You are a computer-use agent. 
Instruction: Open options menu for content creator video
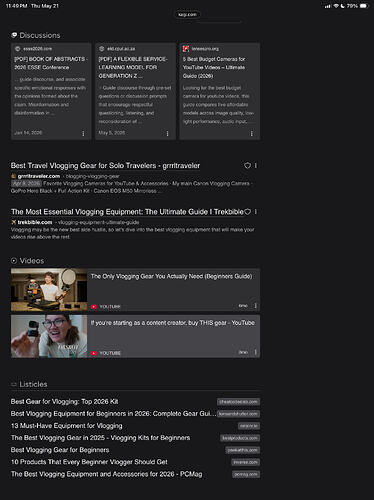coord(256,352)
